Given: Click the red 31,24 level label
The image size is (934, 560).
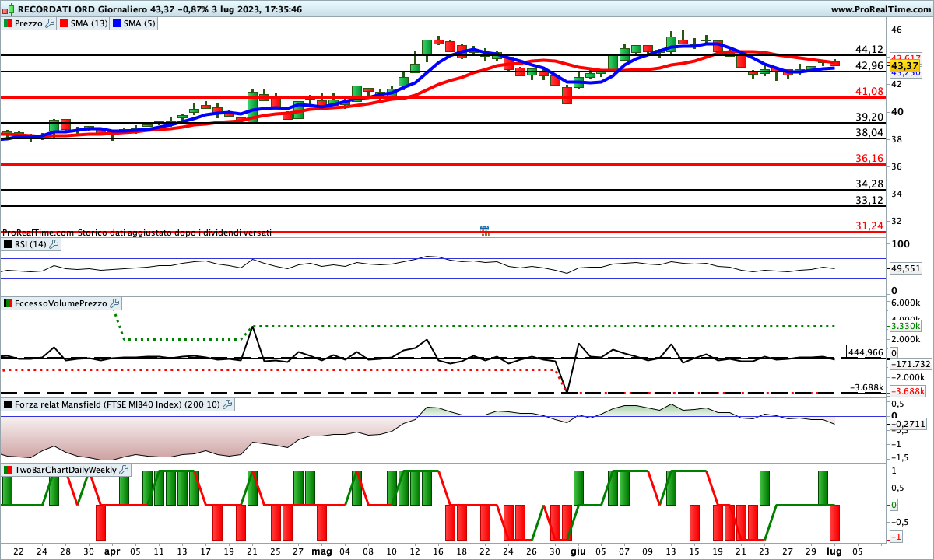Looking at the screenshot, I should tap(869, 226).
